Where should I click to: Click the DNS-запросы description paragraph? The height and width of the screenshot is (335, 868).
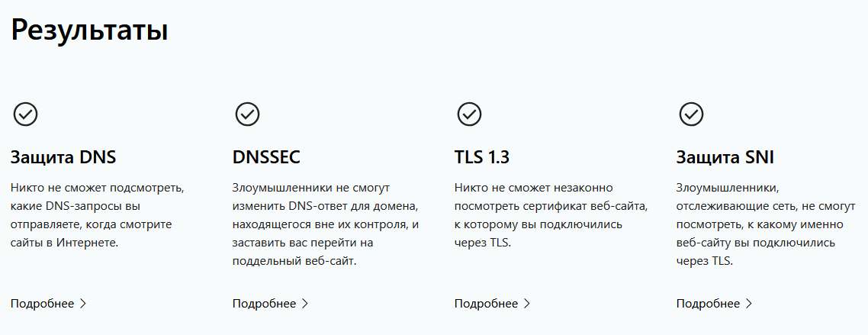pyautogui.click(x=98, y=215)
